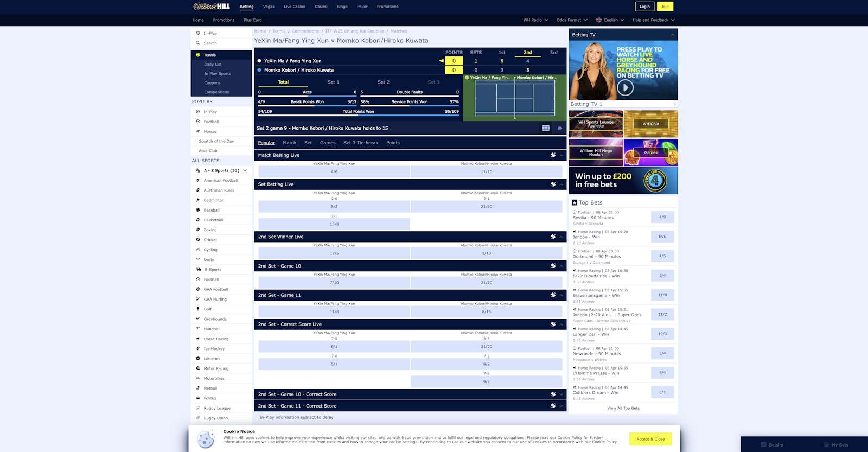Click the Darts icon in sports list
Image resolution: width=868 pixels, height=452 pixels.
[198, 259]
